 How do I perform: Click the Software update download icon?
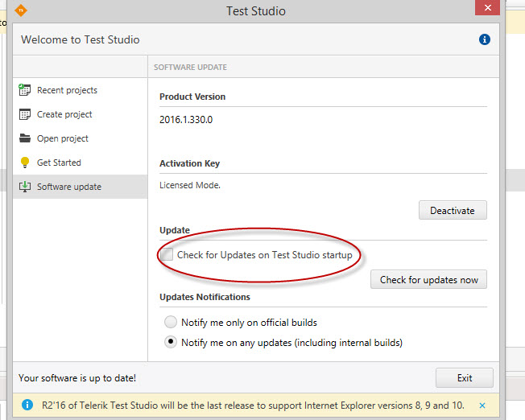[24, 187]
